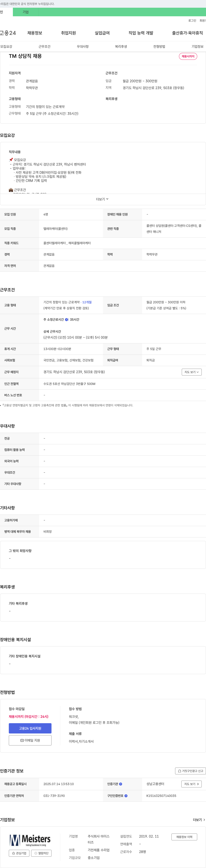The height and width of the screenshot is (868, 206).
Task: Apply via 이메일 지원 button
Action: click(30, 740)
